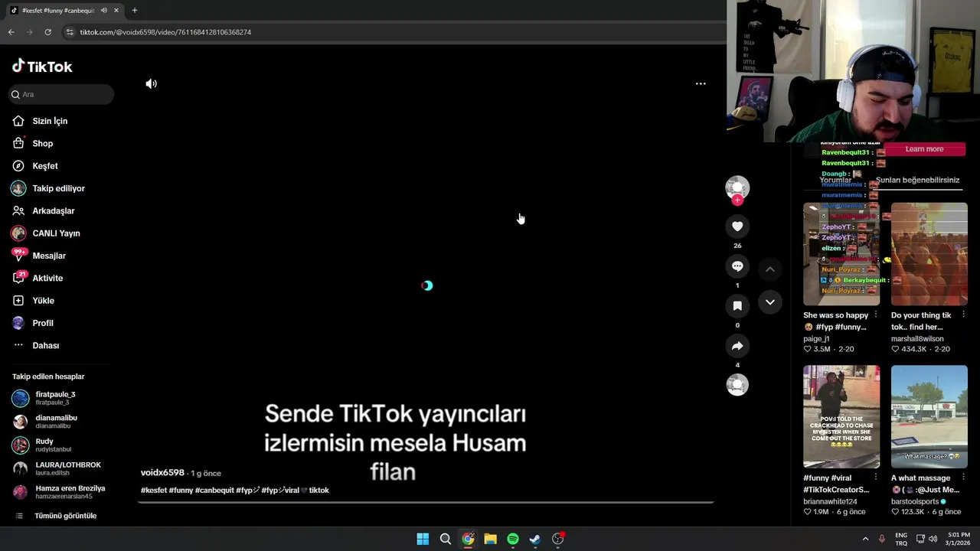Go back in the browser
The width and height of the screenshot is (980, 551).
[11, 32]
